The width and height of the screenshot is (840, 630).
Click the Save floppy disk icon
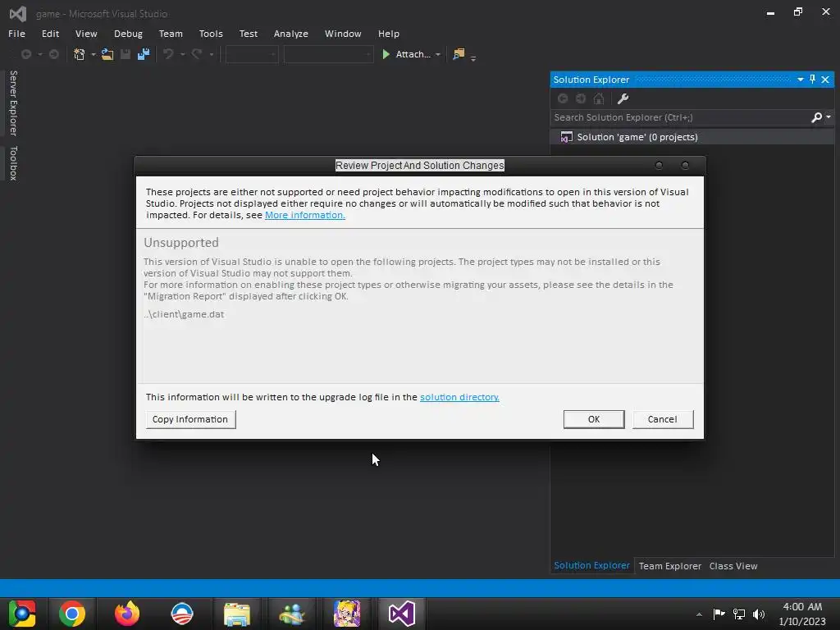[x=126, y=54]
